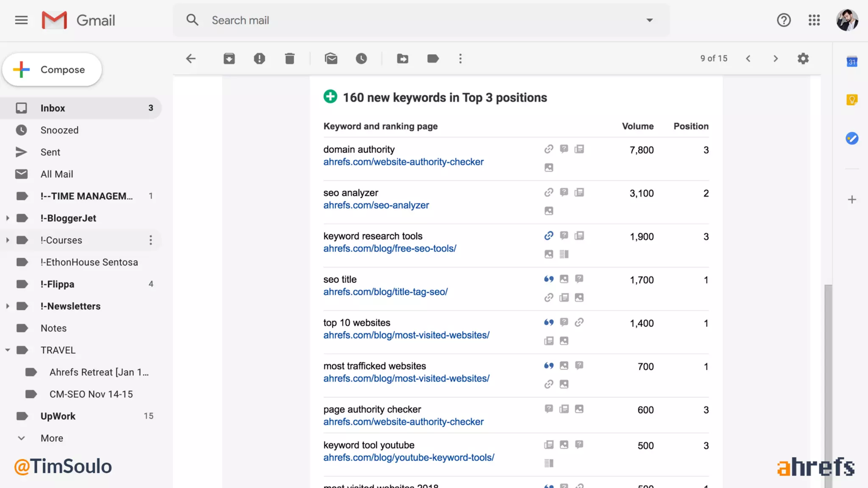Image resolution: width=868 pixels, height=488 pixels.
Task: Expand More labels in sidebar
Action: [51, 438]
